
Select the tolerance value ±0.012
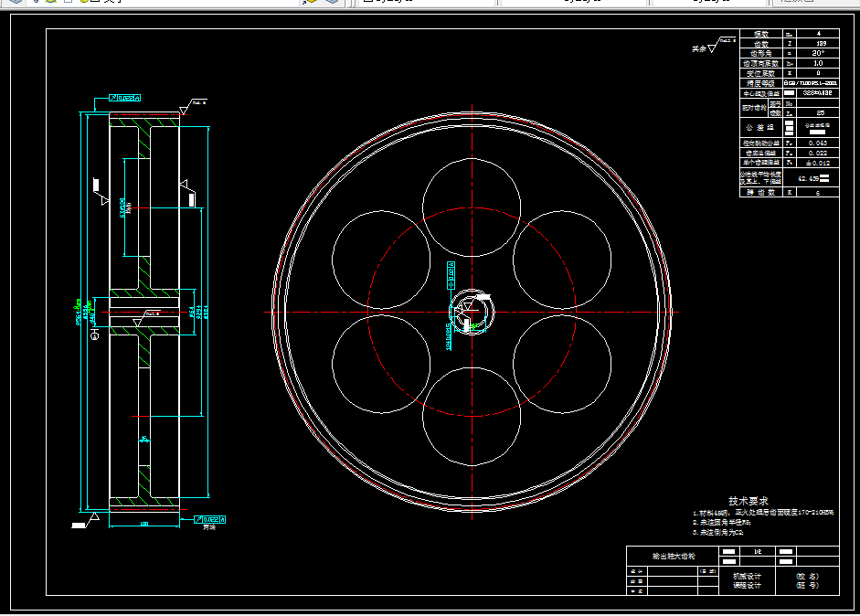pos(818,163)
